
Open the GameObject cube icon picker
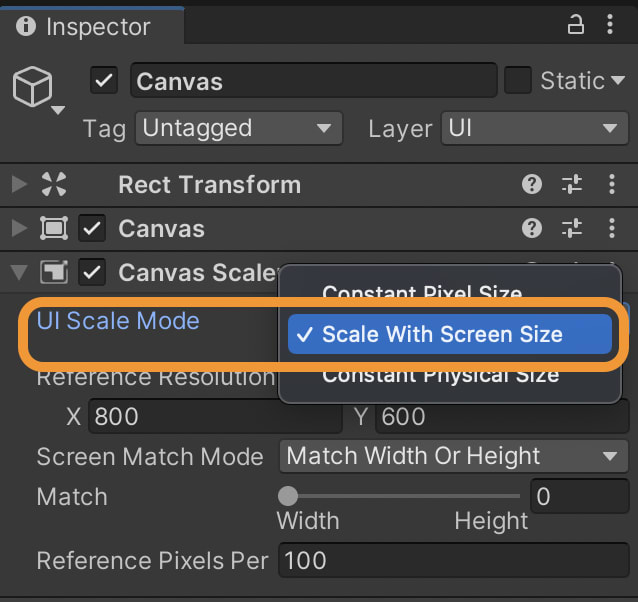[x=37, y=90]
